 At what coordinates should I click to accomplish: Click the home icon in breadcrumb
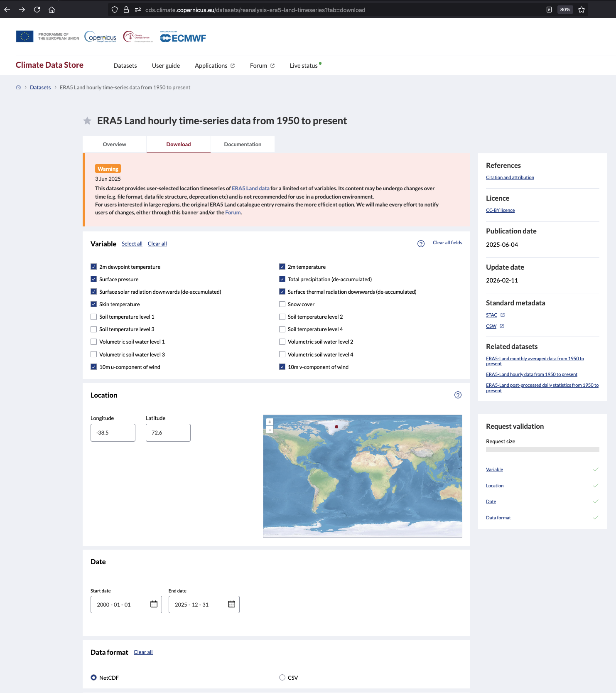point(18,87)
